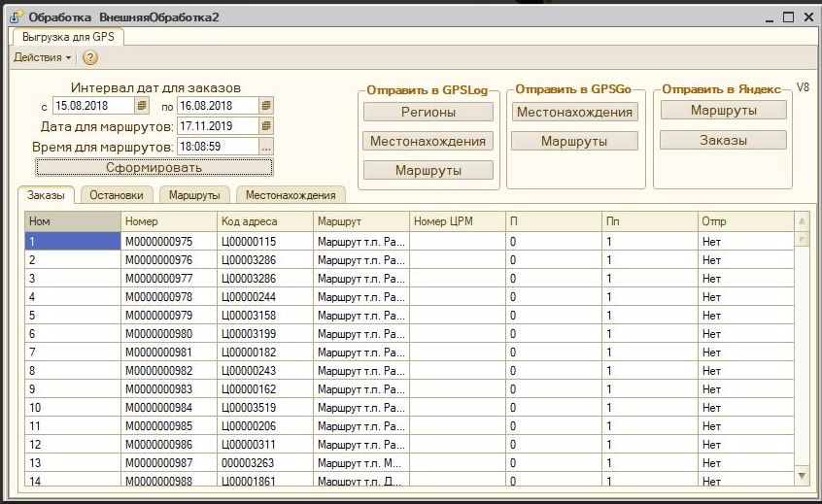Select selected row number cell 1
This screenshot has width=822, height=504.
point(73,242)
